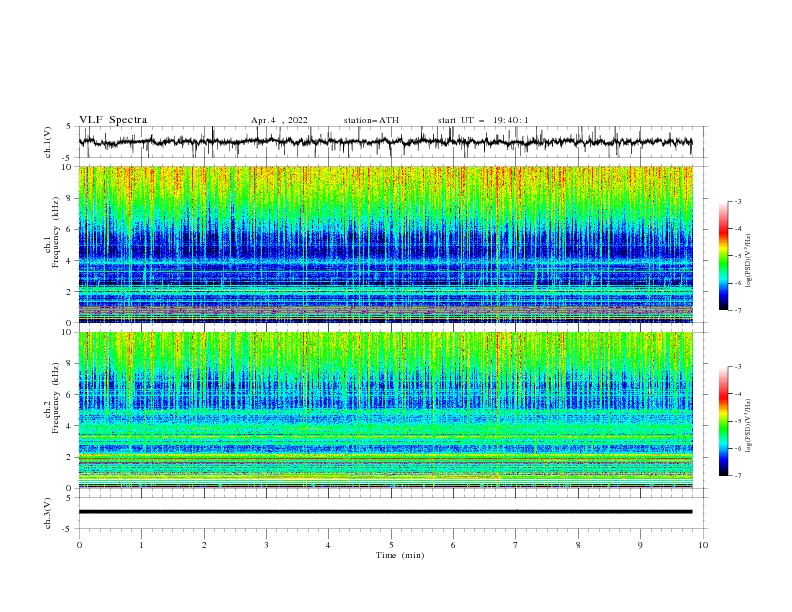
Task: Select the ch.1 colorbar "log(PSD)(V²/Hz)" label
Action: [748, 261]
